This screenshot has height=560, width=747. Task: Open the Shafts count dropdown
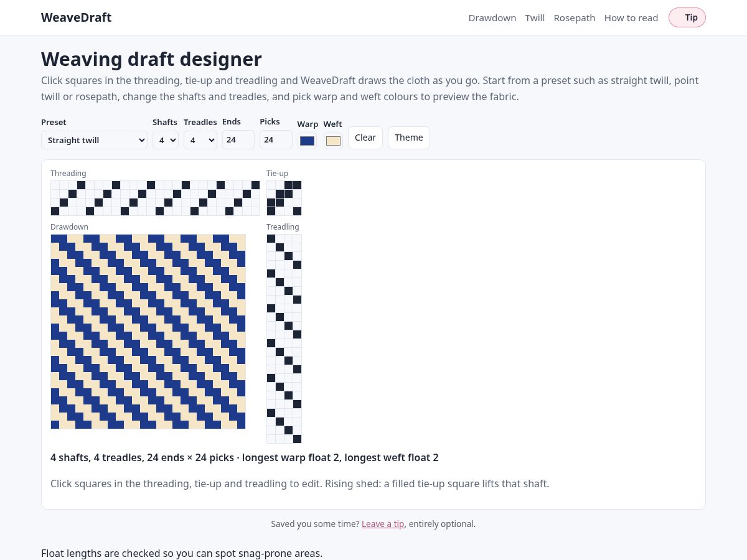(166, 140)
